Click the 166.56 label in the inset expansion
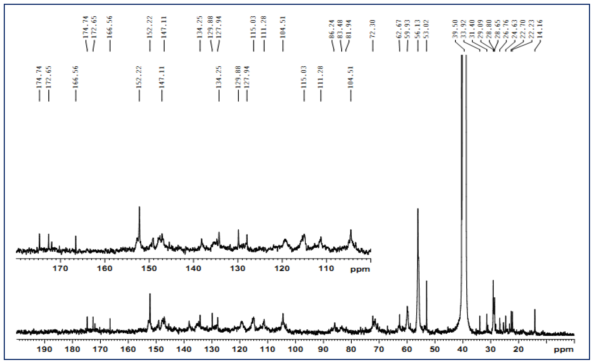Viewport: 594px width, 364px height. [75, 77]
